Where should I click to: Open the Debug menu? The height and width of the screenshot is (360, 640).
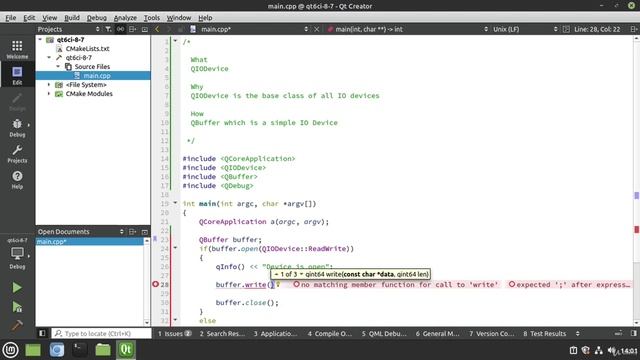tap(97, 18)
